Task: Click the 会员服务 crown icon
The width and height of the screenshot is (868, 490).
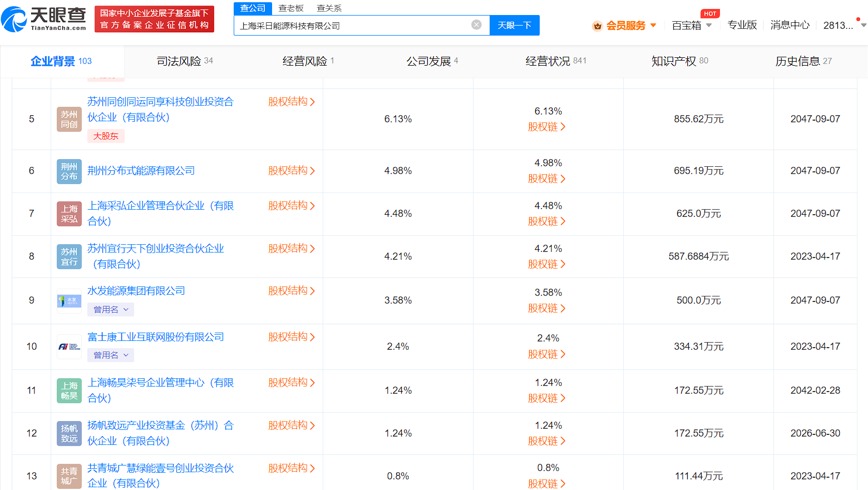Action: [598, 26]
